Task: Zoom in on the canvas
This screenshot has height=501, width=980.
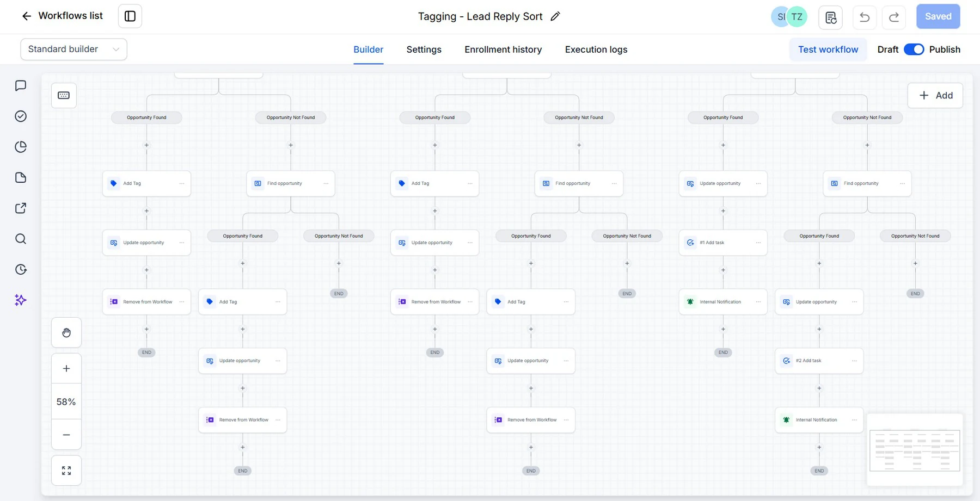Action: [66, 368]
